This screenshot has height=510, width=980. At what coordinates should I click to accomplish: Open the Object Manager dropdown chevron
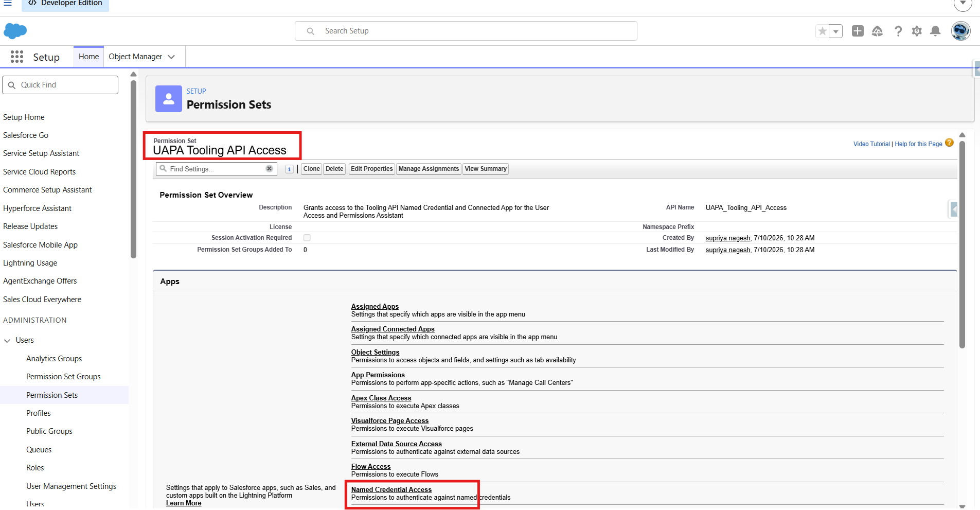point(171,57)
